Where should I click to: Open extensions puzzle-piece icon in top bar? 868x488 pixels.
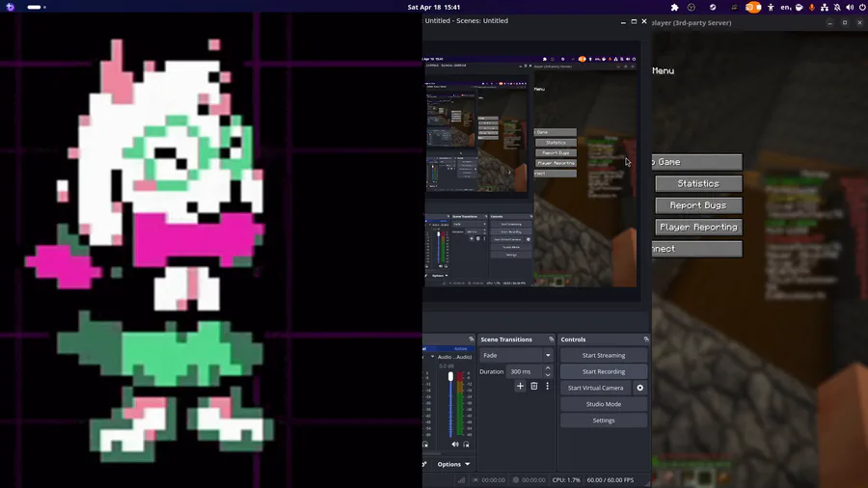pos(675,7)
